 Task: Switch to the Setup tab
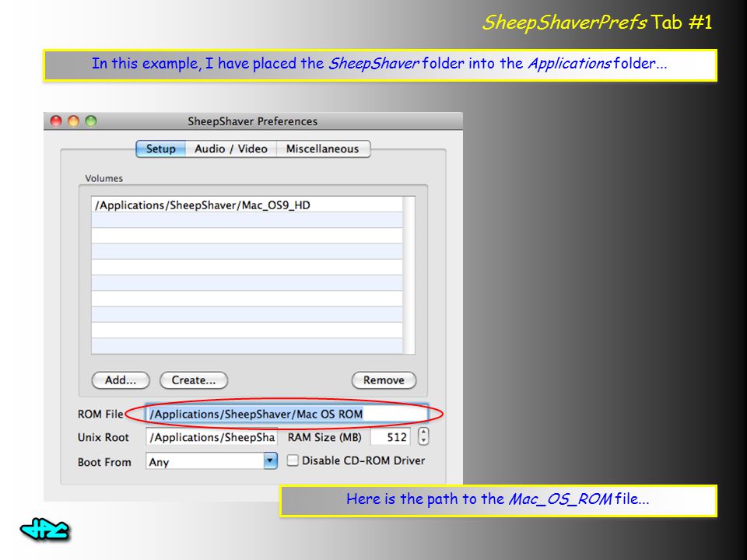coord(160,149)
